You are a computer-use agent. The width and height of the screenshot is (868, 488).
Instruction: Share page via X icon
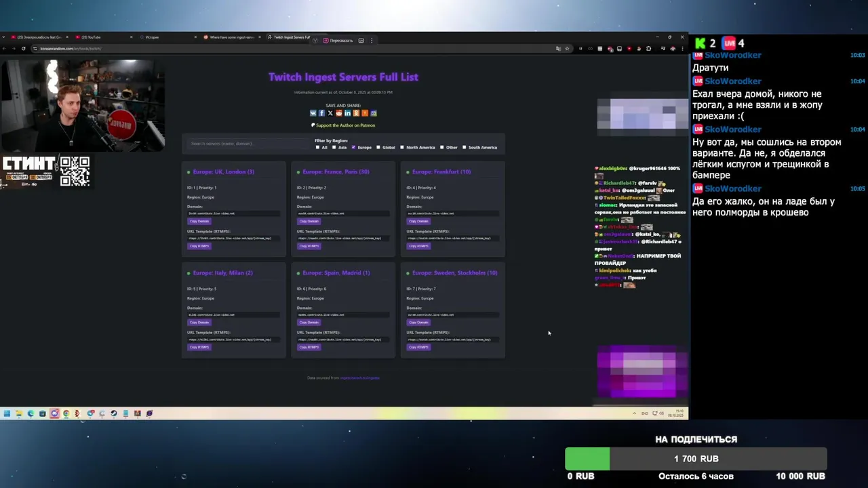[330, 113]
